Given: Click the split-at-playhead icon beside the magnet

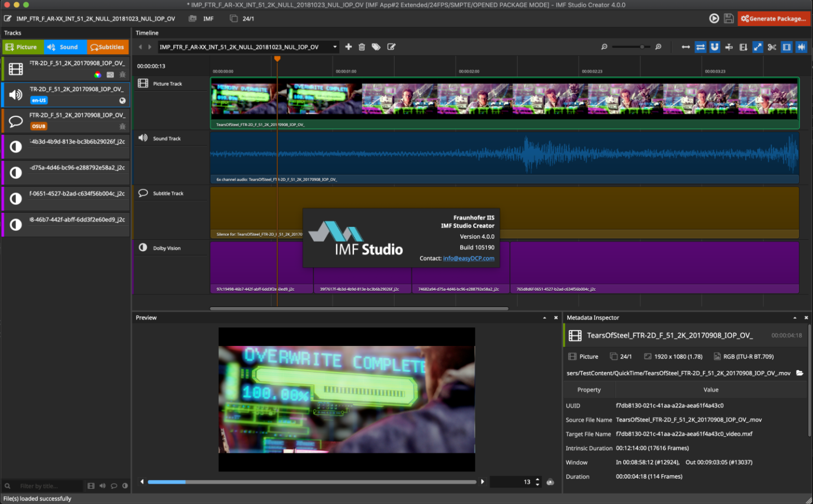Looking at the screenshot, I should (729, 47).
